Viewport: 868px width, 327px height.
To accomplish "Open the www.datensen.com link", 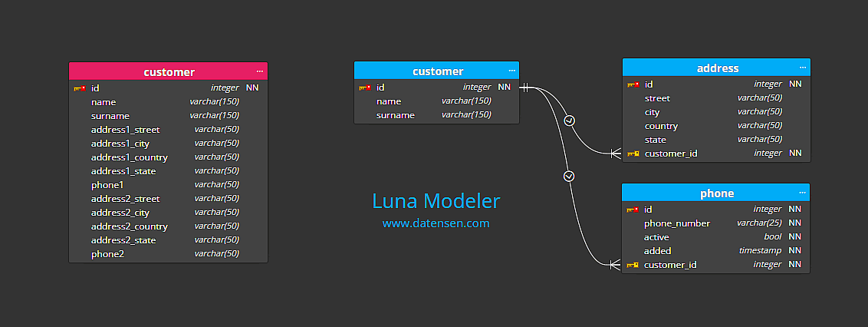I will (x=436, y=223).
